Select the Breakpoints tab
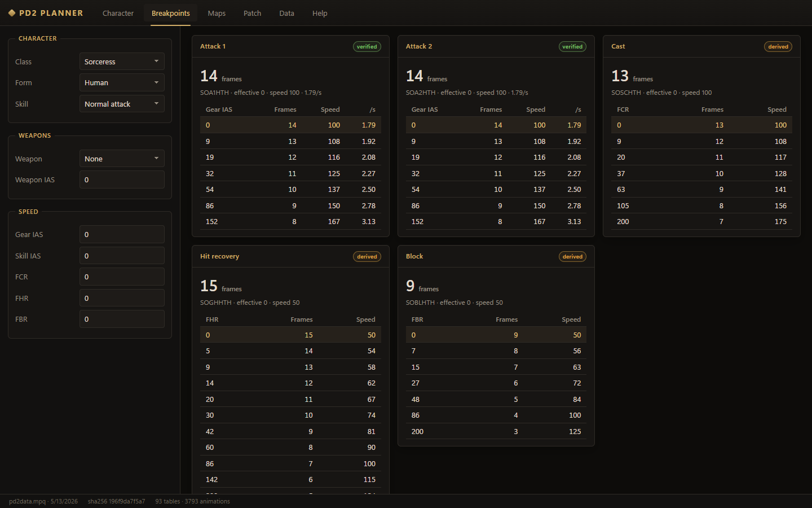Image resolution: width=812 pixels, height=508 pixels. click(x=171, y=13)
